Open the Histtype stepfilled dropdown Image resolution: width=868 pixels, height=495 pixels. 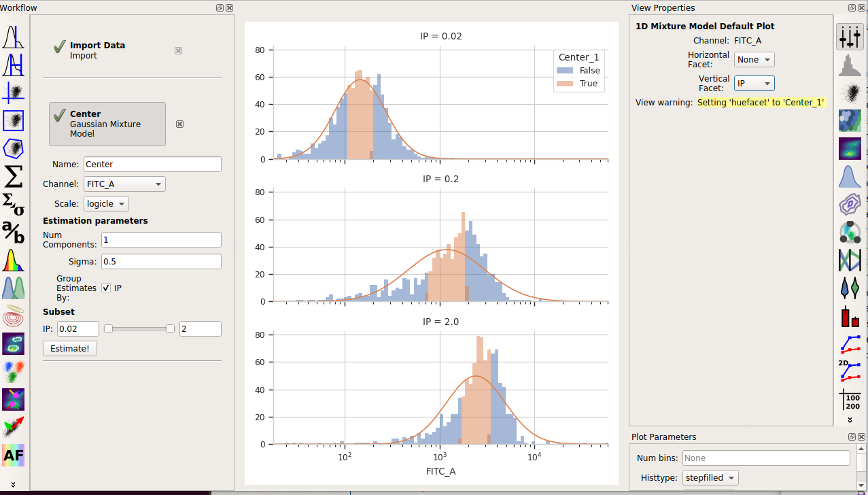710,477
